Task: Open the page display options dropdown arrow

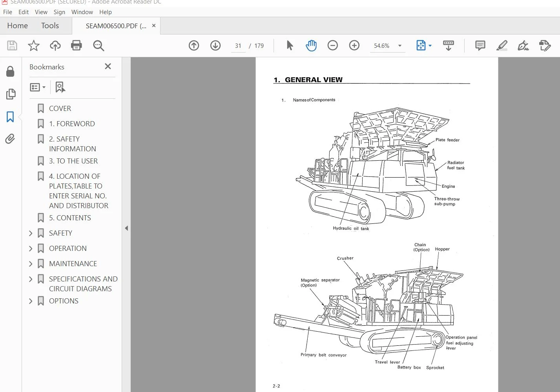Action: [x=430, y=46]
